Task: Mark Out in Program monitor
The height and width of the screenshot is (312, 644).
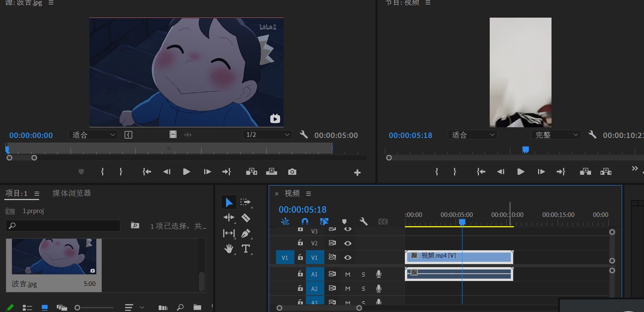Action: pos(455,172)
